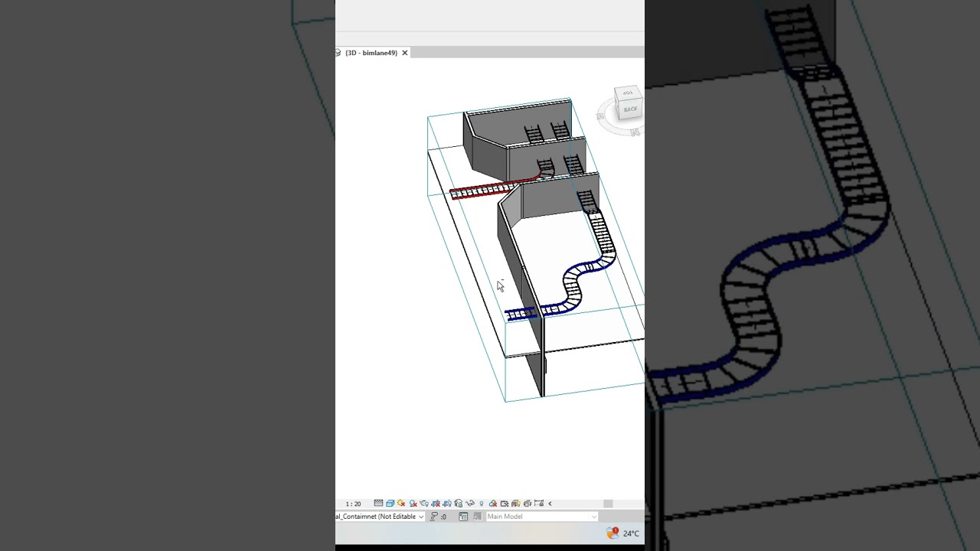
Task: Open the weather widget showing 24°C
Action: 623,533
